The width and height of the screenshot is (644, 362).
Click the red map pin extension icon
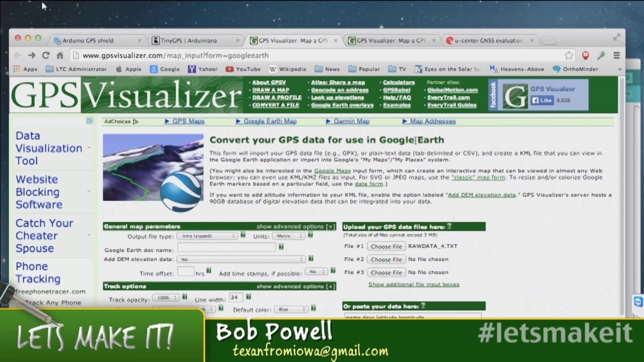[585, 55]
